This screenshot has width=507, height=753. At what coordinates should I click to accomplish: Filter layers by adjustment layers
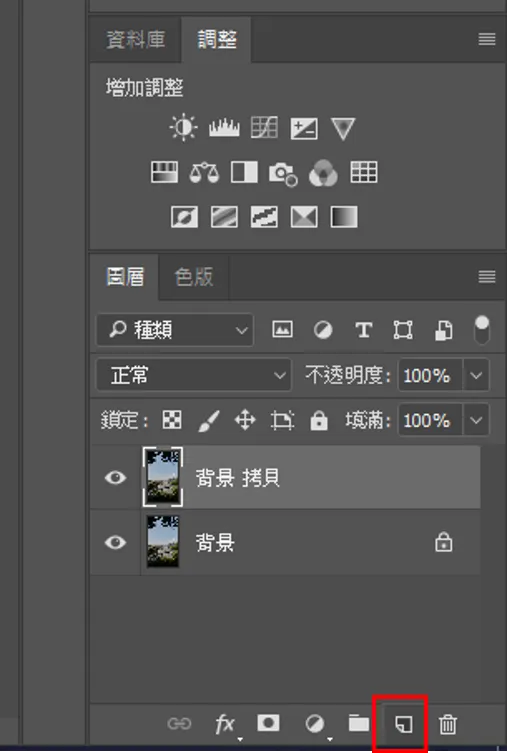323,330
